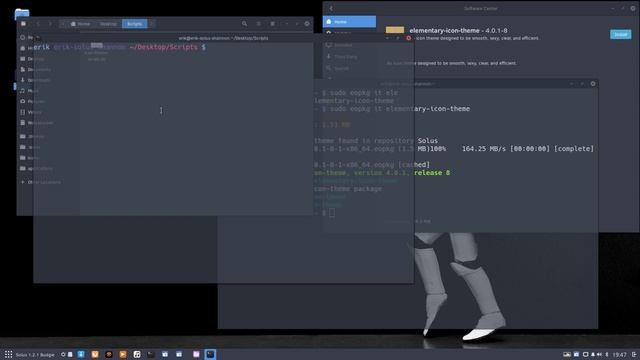Screen dimensions: 640x360
Task: Toggle file manager list view icon
Action: click(x=258, y=24)
